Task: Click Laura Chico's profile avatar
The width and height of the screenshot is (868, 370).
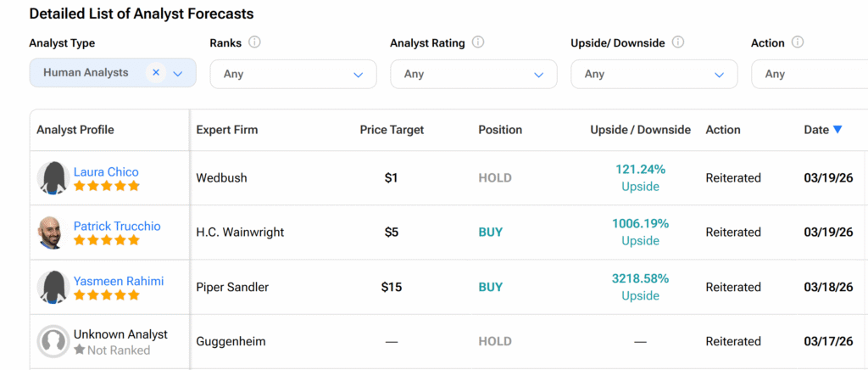Action: pyautogui.click(x=53, y=178)
